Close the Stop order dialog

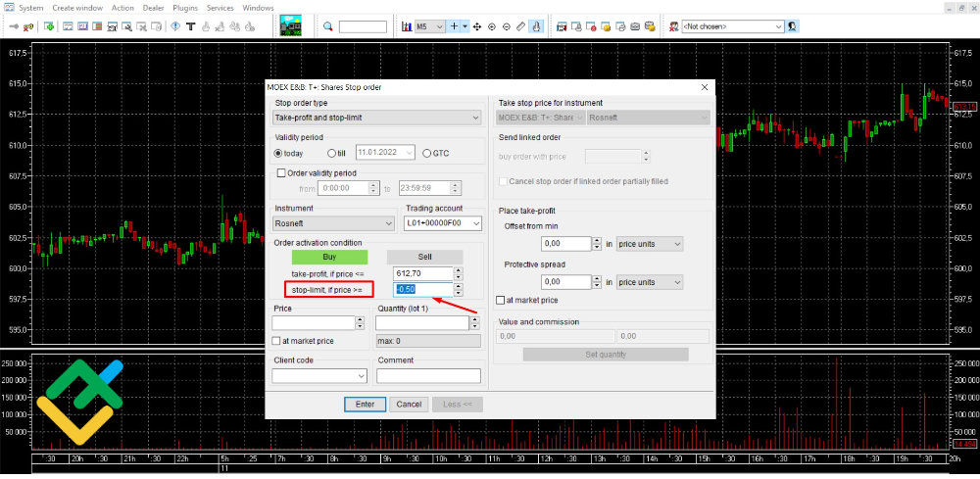(x=705, y=87)
